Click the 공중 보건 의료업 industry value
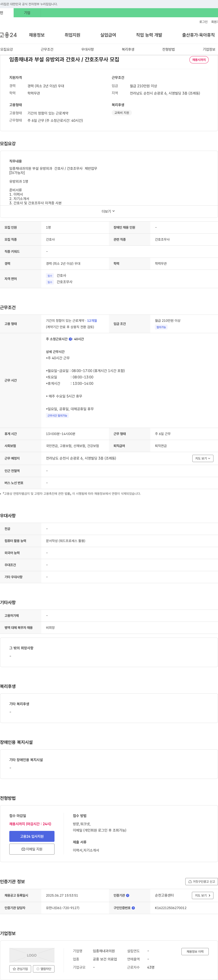This screenshot has width=218, height=980. 105,959
